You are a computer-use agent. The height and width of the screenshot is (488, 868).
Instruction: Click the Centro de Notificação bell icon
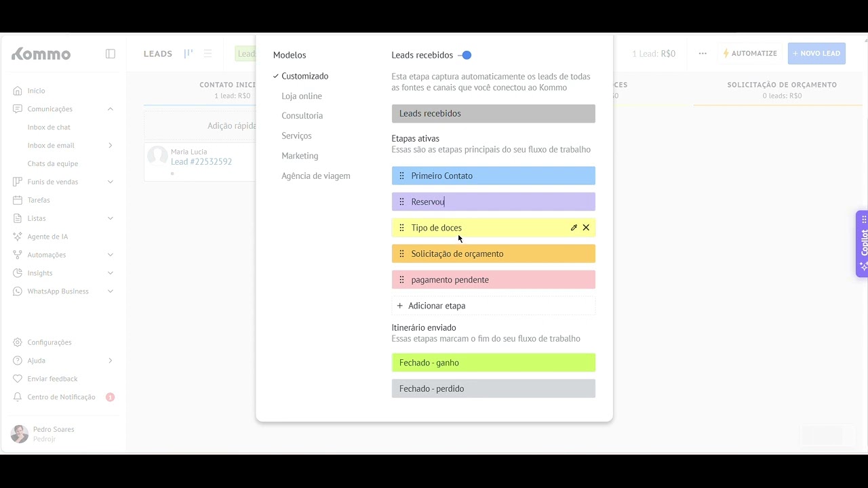click(x=18, y=397)
